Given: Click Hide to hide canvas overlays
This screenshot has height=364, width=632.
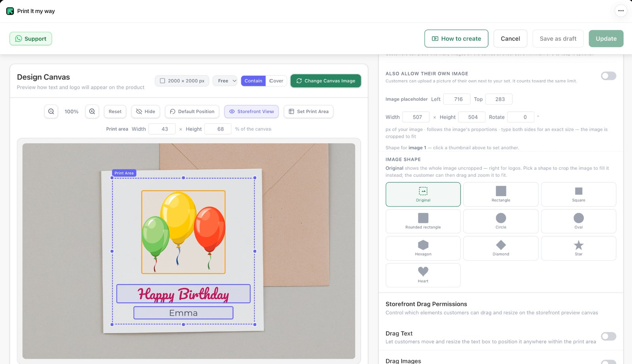Looking at the screenshot, I should (146, 111).
